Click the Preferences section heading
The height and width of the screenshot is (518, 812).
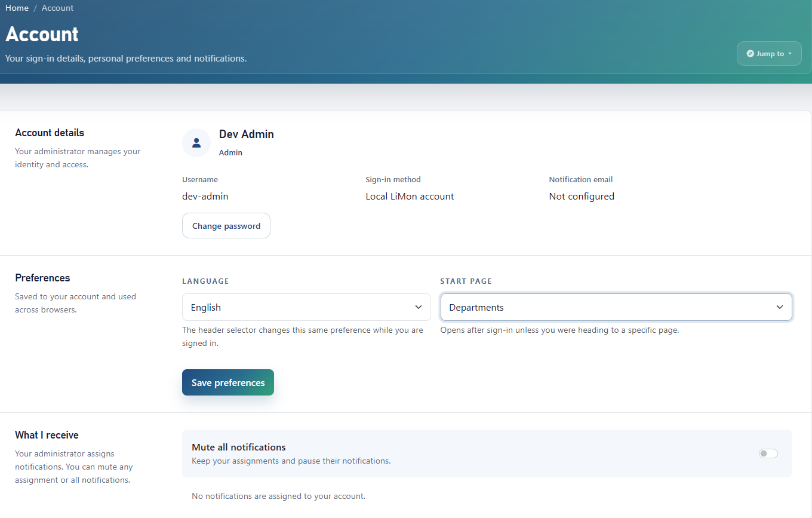pos(42,278)
